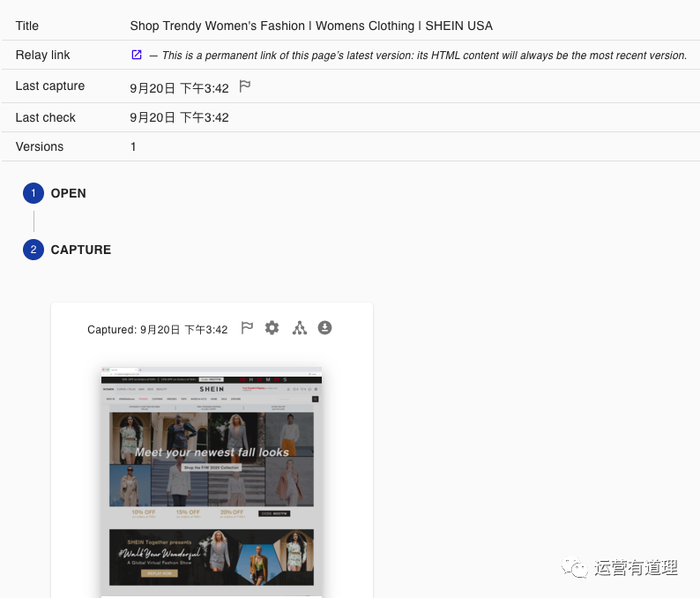Screen dimensions: 700x598
Task: Click the compare versions tree icon
Action: point(300,328)
